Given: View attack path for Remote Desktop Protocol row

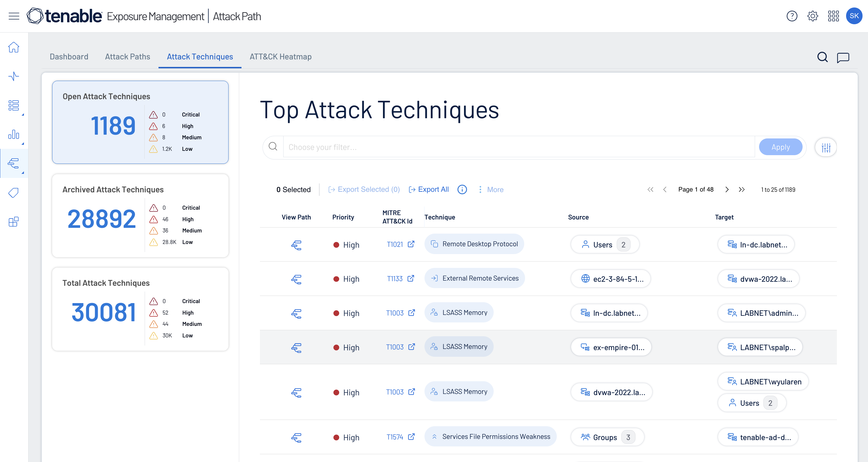Looking at the screenshot, I should pos(296,245).
